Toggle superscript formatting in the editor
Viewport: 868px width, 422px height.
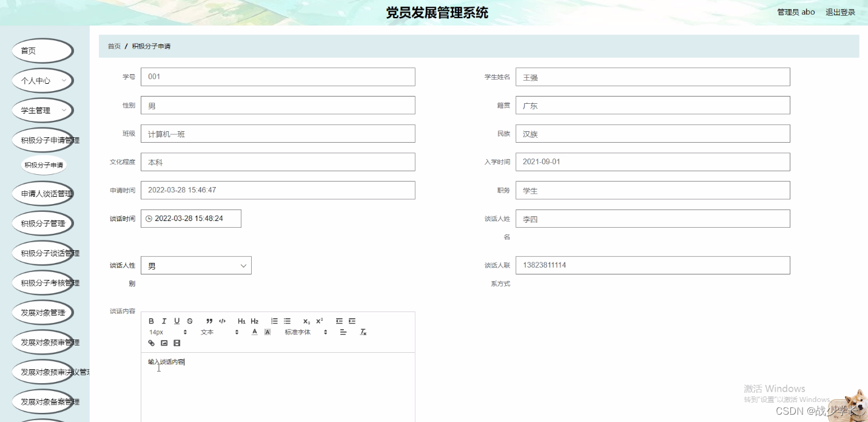[x=318, y=320]
